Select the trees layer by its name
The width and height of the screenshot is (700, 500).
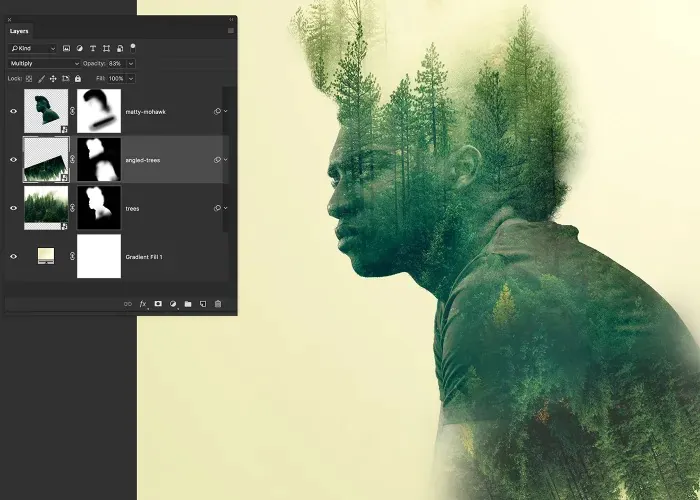click(132, 208)
